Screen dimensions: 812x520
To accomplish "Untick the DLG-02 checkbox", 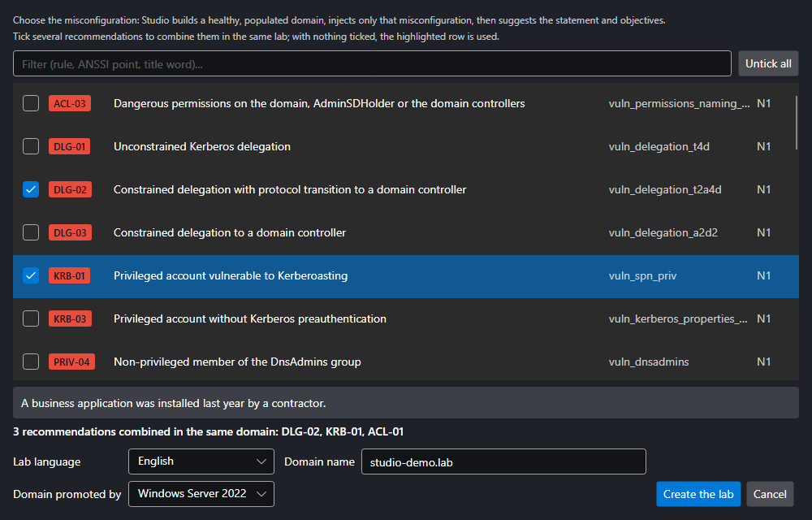I will coord(31,189).
